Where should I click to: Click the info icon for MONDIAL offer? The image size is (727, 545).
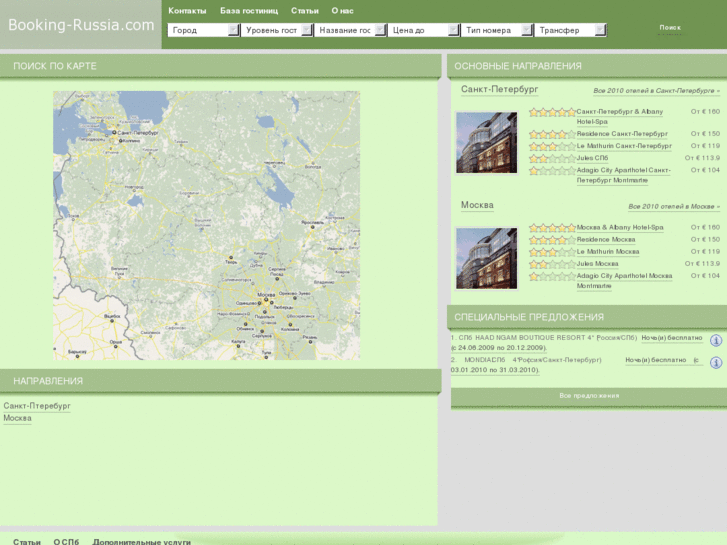(716, 362)
